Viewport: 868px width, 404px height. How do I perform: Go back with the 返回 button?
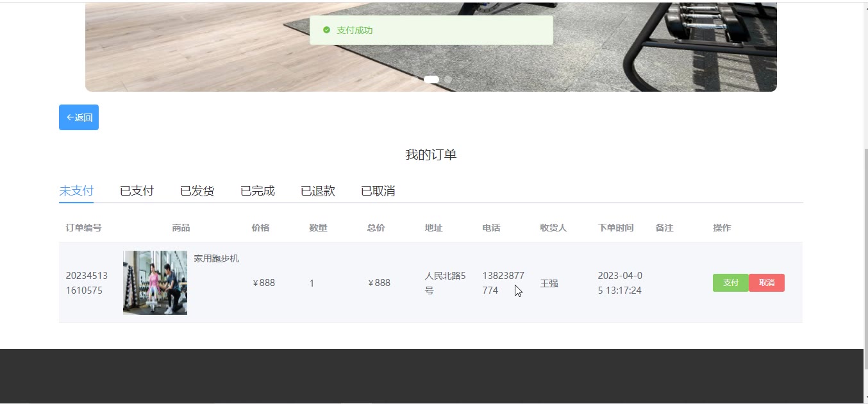click(79, 117)
